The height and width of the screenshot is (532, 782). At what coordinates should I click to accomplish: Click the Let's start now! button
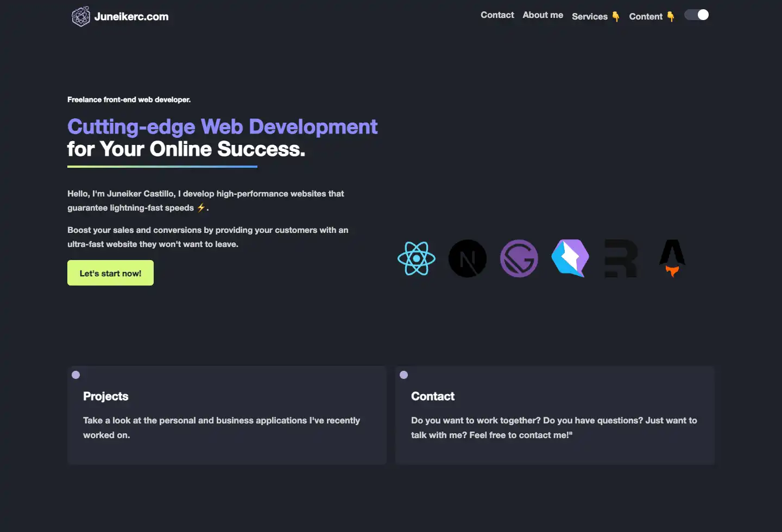tap(110, 273)
